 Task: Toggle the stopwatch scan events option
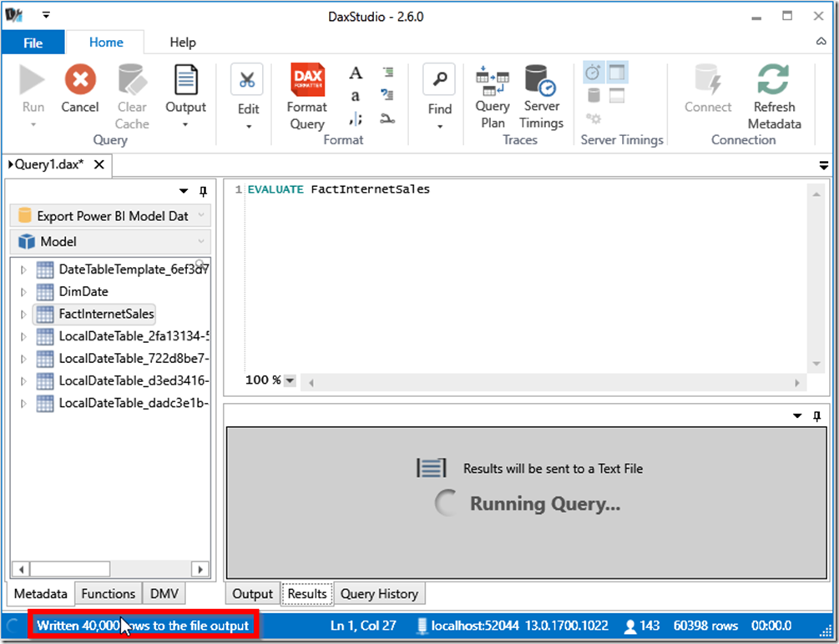(x=593, y=73)
